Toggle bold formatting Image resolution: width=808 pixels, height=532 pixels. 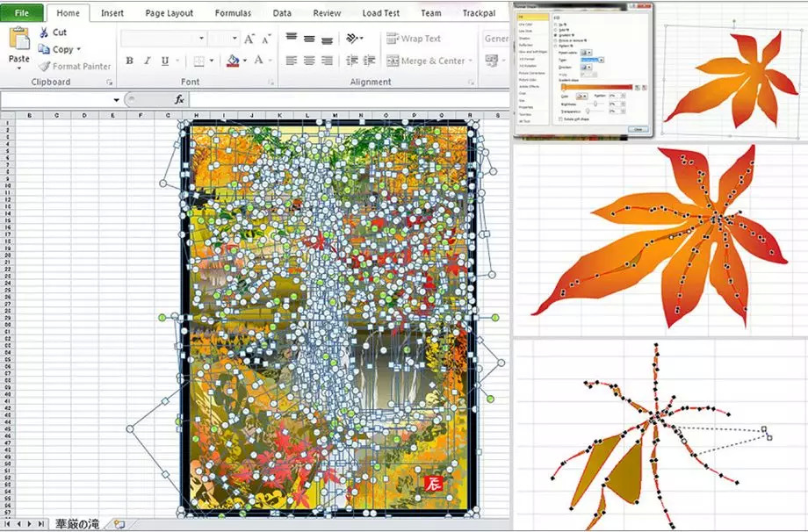tap(130, 61)
